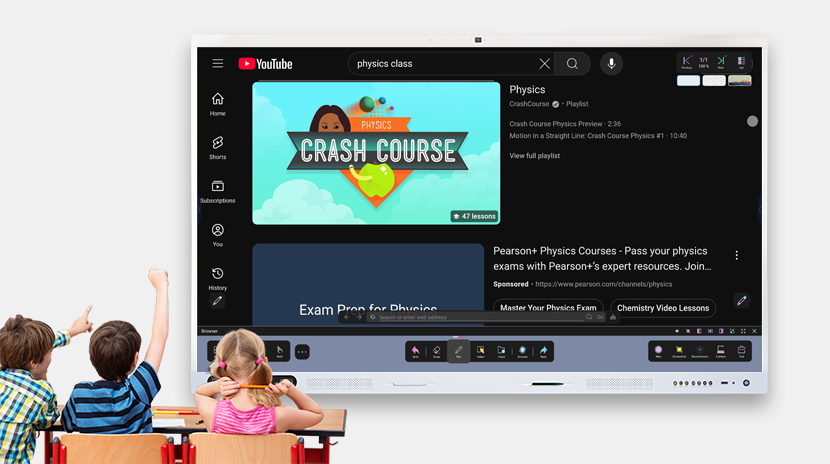Open the Exam Prep for Physics ad thumbnail
Image resolution: width=830 pixels, height=464 pixels.
click(x=368, y=284)
